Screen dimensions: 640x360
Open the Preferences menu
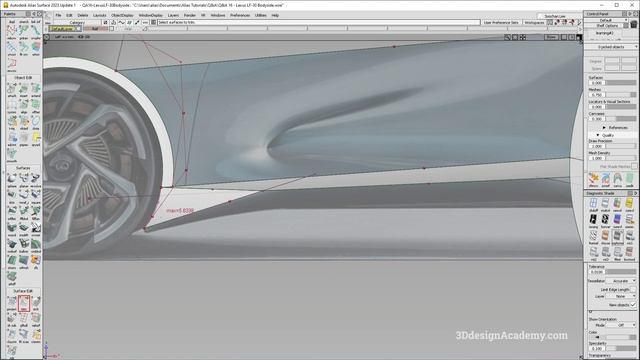point(240,15)
